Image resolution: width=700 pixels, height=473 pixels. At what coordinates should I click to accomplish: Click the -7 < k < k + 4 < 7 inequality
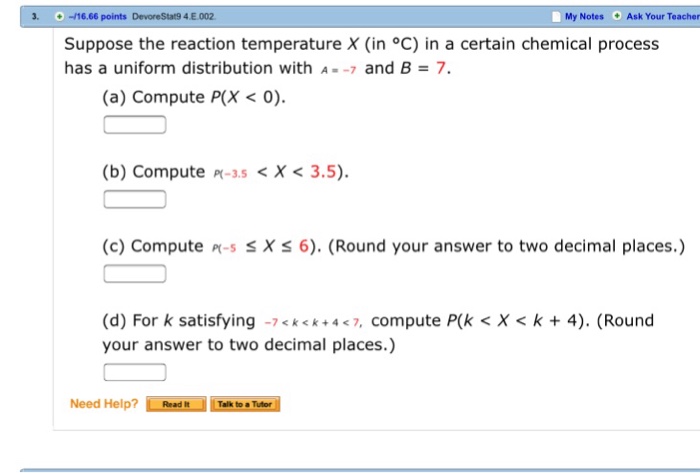click(313, 322)
